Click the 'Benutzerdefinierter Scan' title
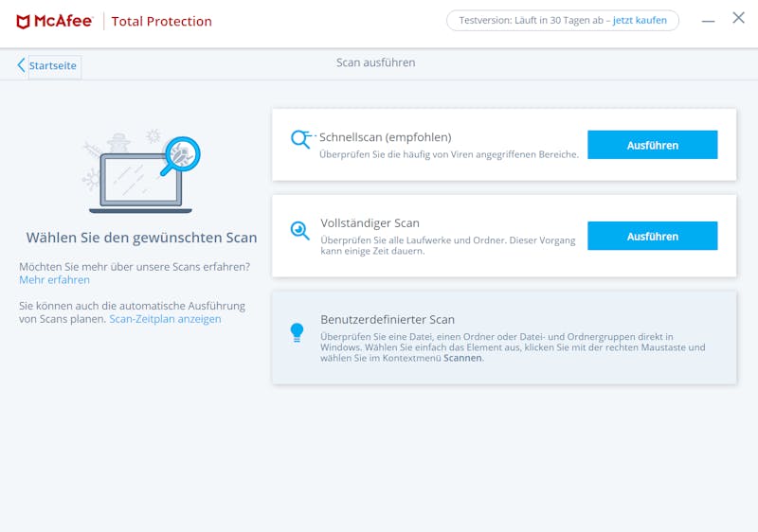The image size is (758, 532). pyautogui.click(x=388, y=320)
